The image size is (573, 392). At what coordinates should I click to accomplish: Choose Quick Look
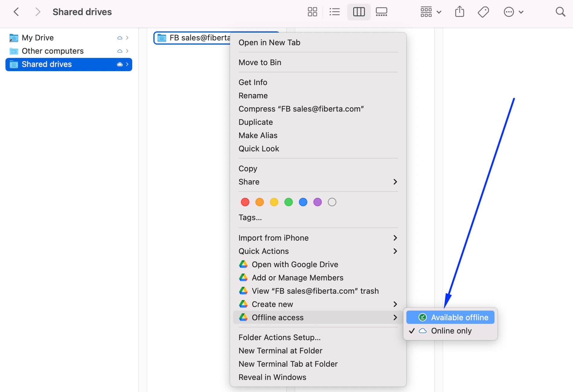[x=318, y=149]
